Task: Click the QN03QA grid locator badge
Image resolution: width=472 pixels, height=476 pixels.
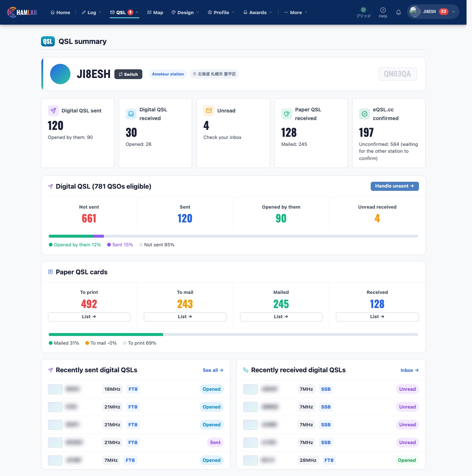Action: (x=398, y=74)
